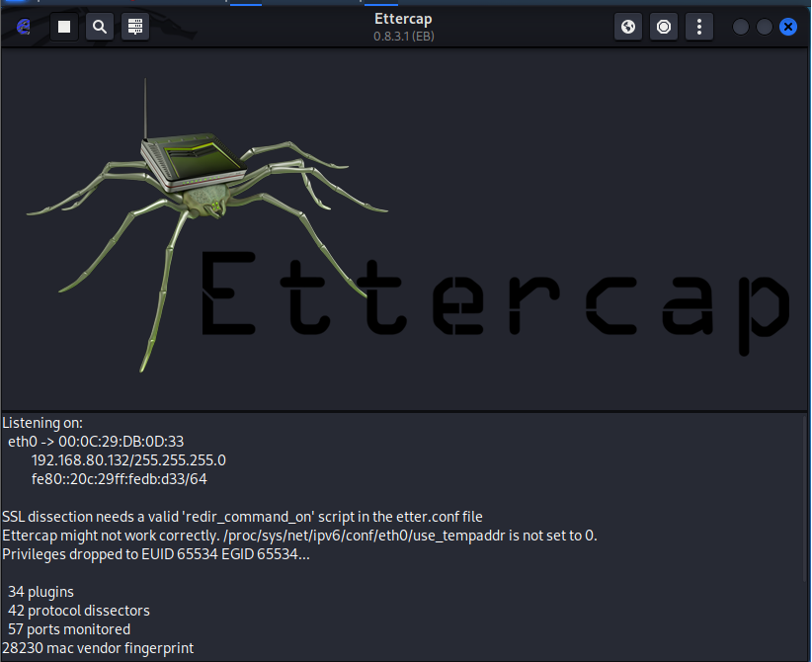Open the MITM menu globe icon
Image resolution: width=812 pixels, height=662 pixels.
tap(628, 27)
